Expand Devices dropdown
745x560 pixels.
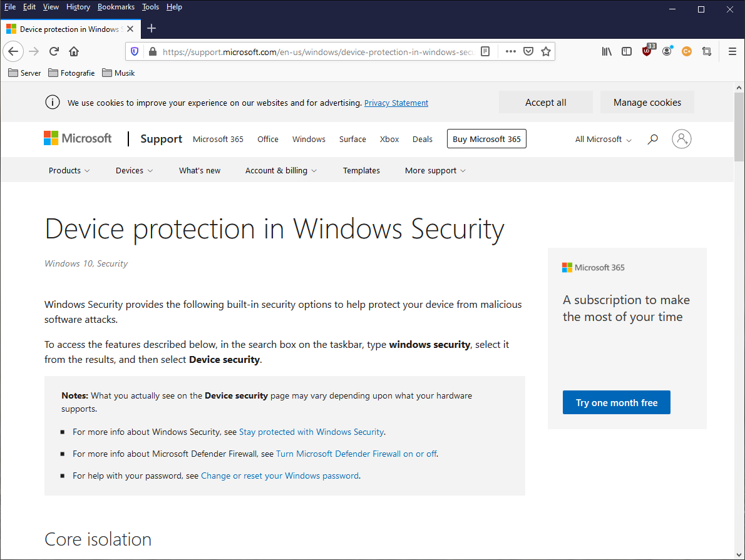[135, 171]
